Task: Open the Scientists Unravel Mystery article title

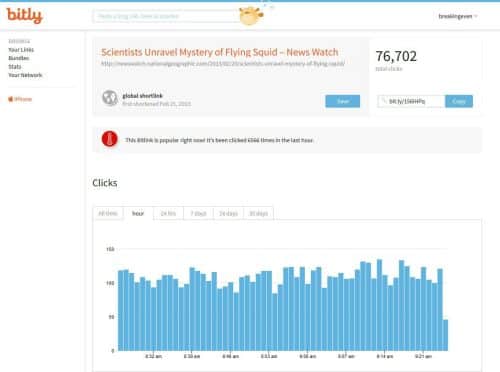Action: pos(220,52)
